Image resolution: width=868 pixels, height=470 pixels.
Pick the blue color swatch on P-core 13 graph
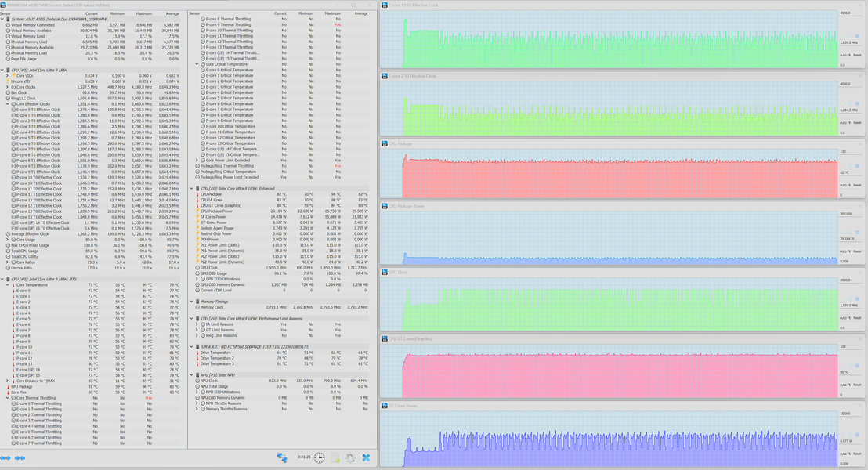[857, 36]
